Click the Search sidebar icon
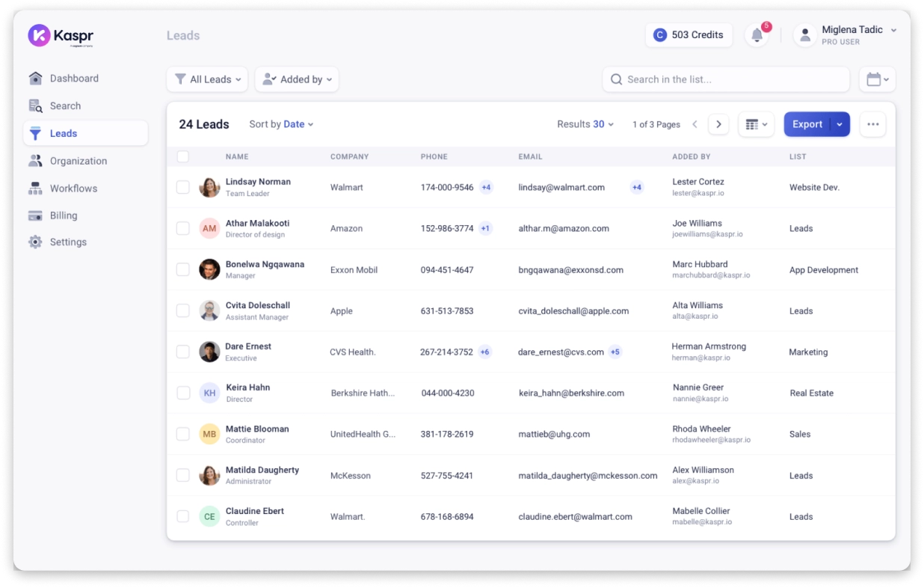Screen dimensions: 924x588 (35, 106)
